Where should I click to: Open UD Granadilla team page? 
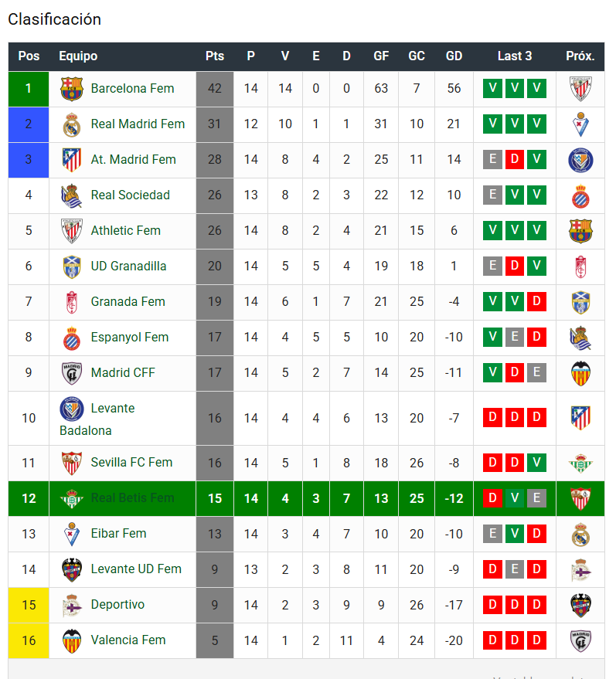pos(128,266)
